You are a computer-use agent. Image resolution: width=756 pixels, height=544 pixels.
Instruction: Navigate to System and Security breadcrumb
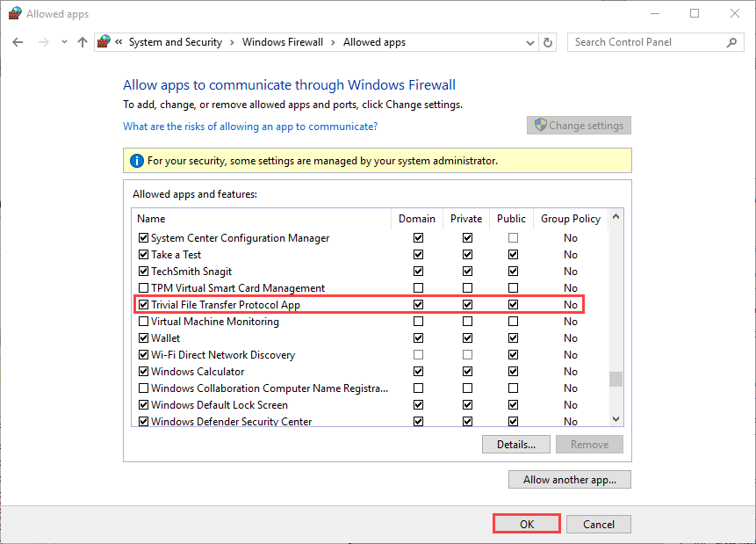[175, 42]
